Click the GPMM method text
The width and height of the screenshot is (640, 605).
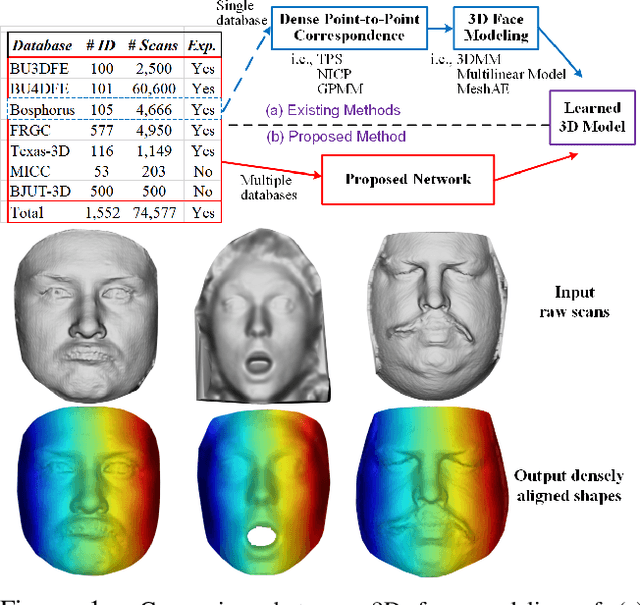click(x=340, y=89)
